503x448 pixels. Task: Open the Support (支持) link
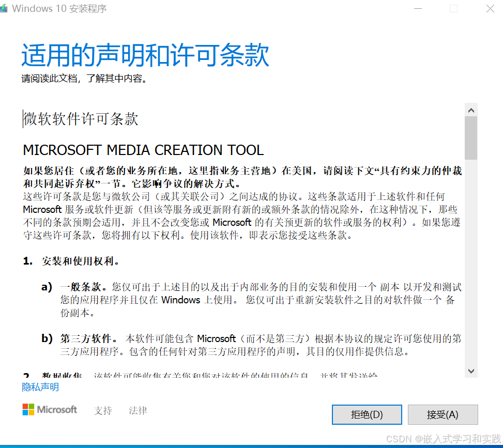[x=103, y=410]
